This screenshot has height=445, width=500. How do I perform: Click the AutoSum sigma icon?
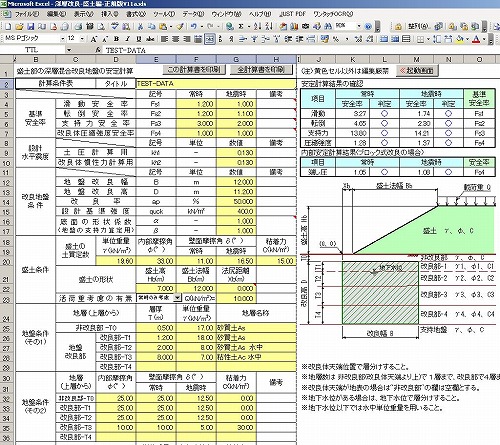[x=241, y=26]
